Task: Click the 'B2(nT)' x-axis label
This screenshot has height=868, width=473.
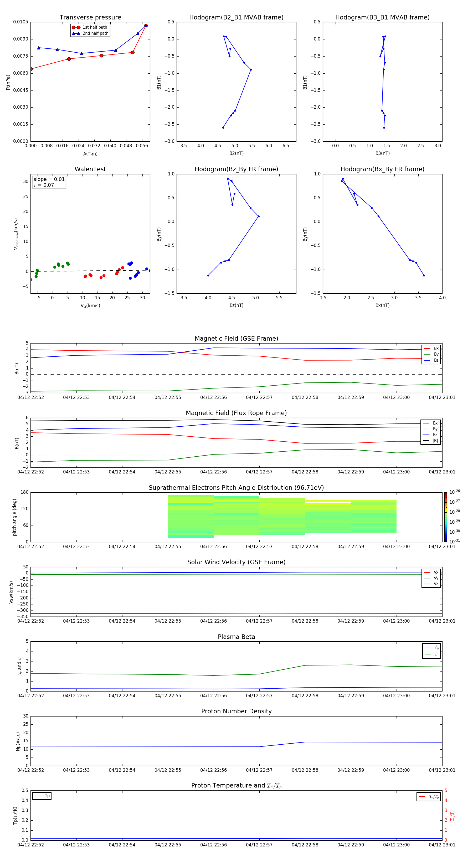Action: pyautogui.click(x=236, y=154)
